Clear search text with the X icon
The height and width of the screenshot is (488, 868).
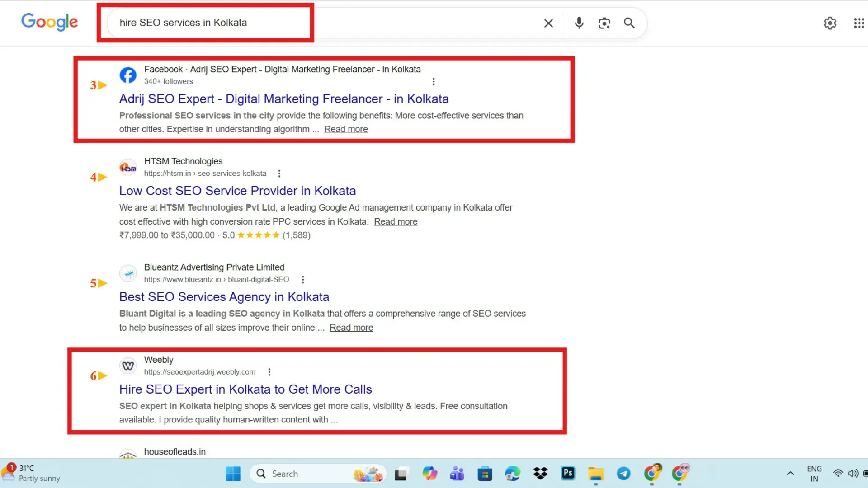548,23
